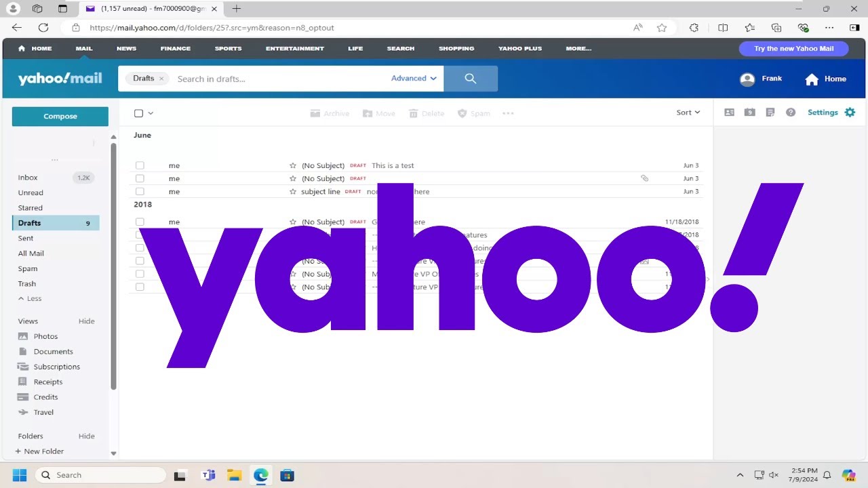Check the last draft row checkbox
The image size is (868, 488).
click(x=140, y=287)
